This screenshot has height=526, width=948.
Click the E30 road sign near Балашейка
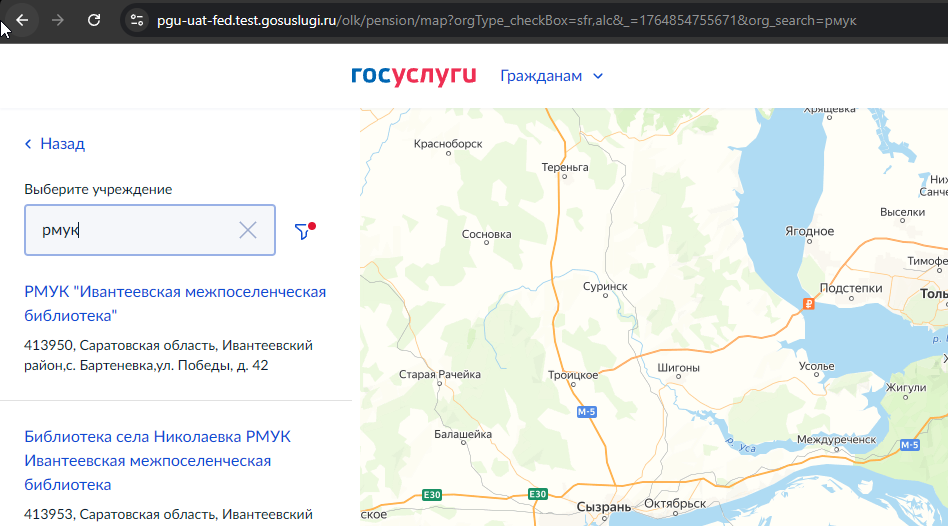432,495
